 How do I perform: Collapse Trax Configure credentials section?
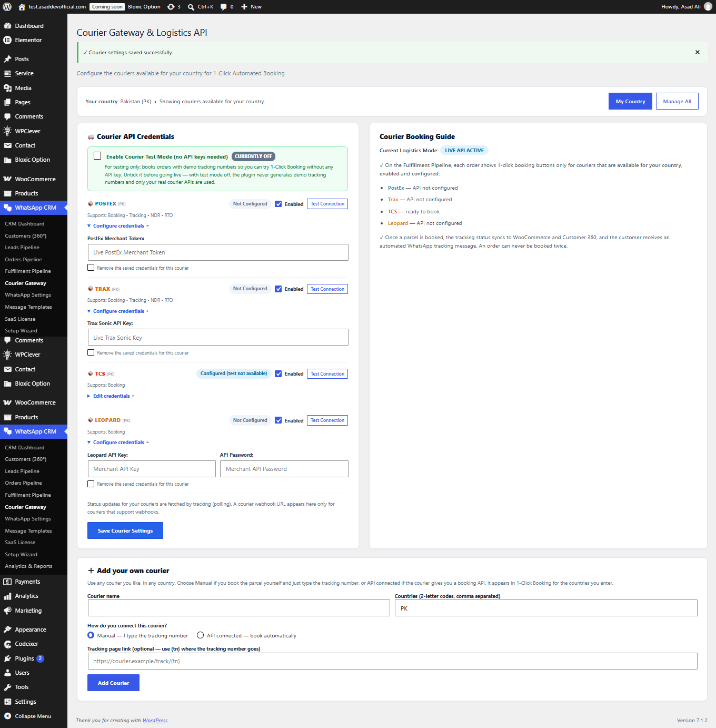118,311
